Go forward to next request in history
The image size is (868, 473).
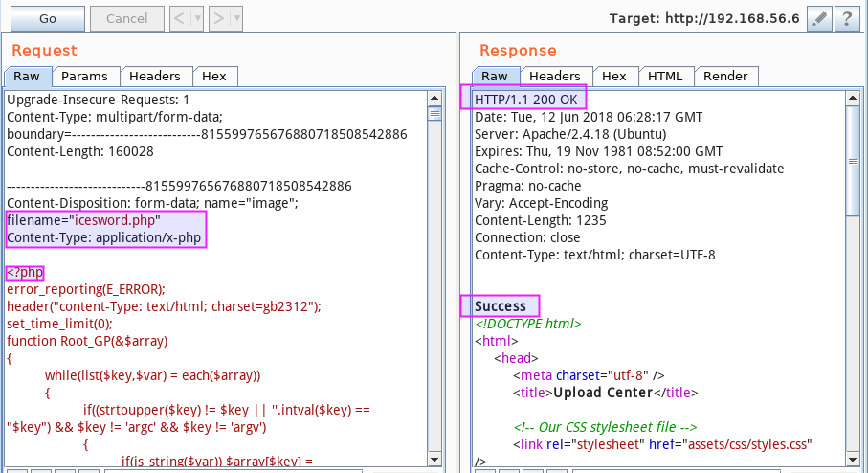click(x=218, y=19)
